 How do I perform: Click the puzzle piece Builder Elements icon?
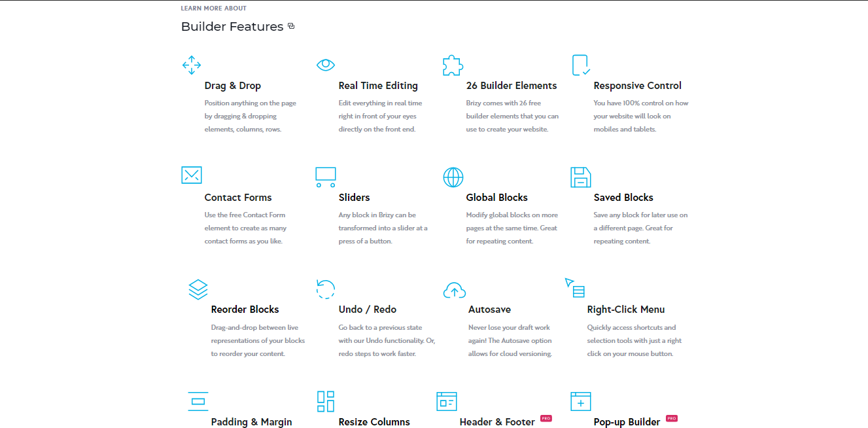tap(453, 65)
